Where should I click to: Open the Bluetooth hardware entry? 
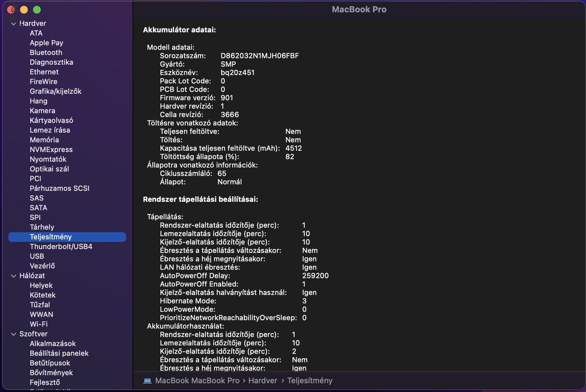coord(46,52)
